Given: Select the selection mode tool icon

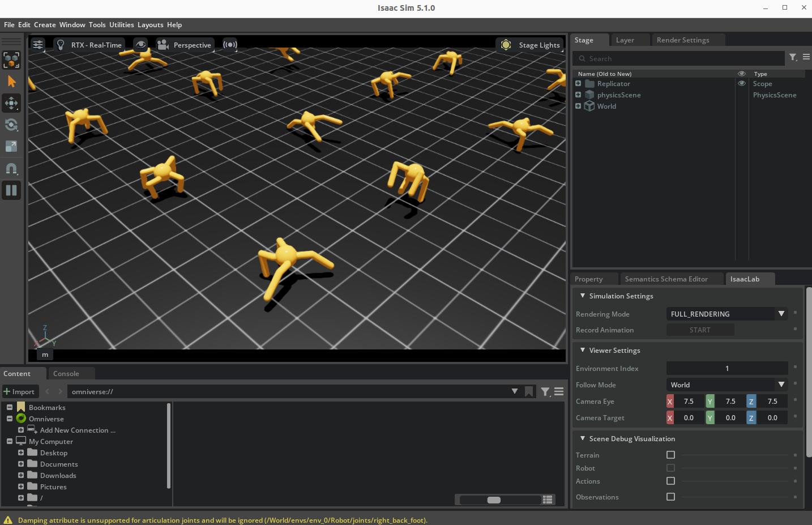Looking at the screenshot, I should point(11,60).
